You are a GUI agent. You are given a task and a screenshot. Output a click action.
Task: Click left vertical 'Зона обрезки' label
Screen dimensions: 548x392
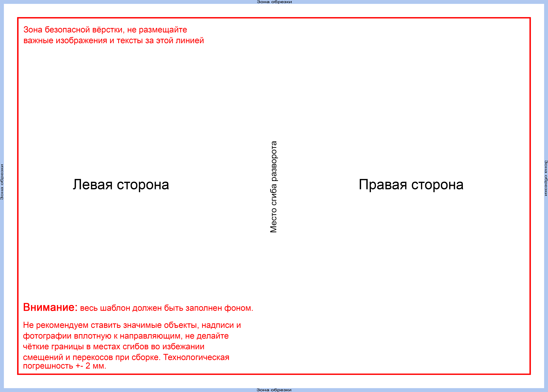2,182
